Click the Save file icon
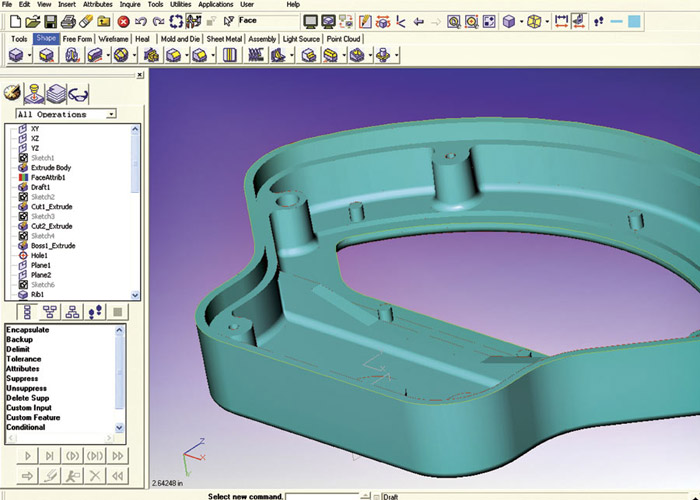The image size is (700, 500). 51,20
